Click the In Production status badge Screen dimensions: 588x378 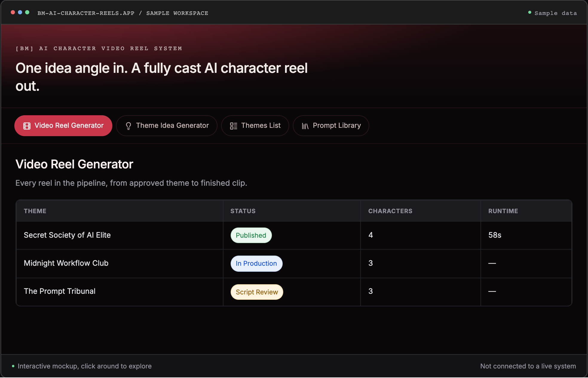256,264
